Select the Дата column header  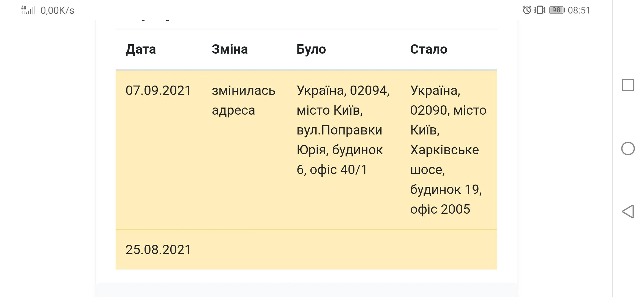(x=141, y=50)
